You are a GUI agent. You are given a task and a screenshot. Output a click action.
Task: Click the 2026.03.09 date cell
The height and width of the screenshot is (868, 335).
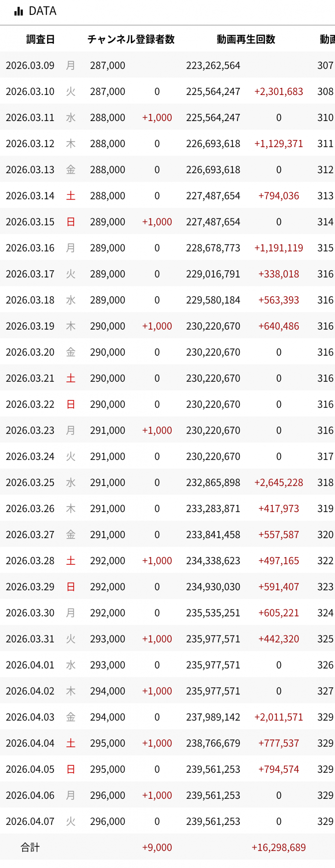[x=30, y=65]
